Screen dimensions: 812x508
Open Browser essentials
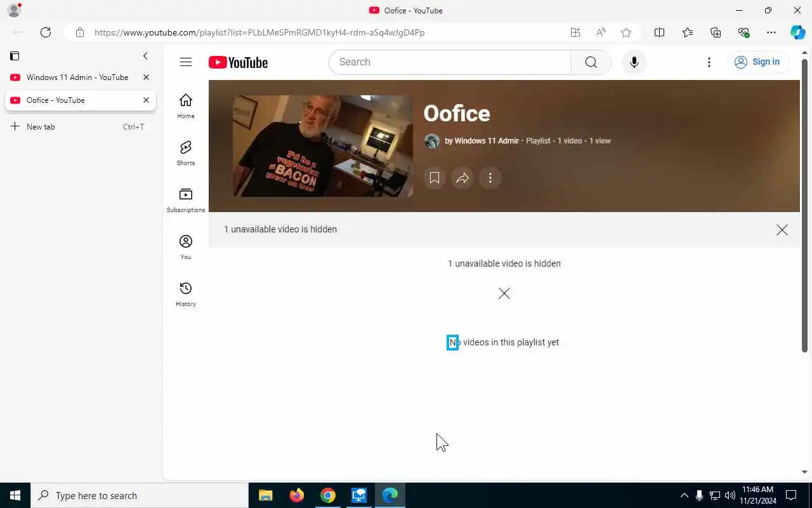click(743, 32)
